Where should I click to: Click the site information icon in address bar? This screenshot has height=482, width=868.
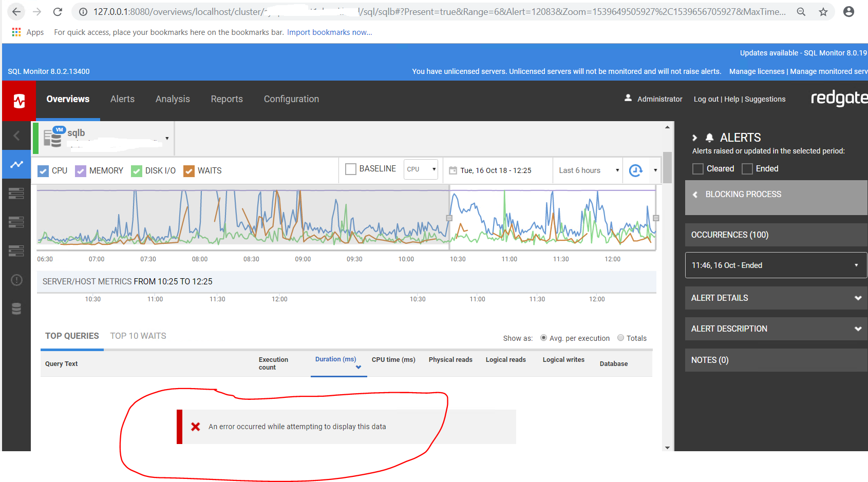click(83, 12)
